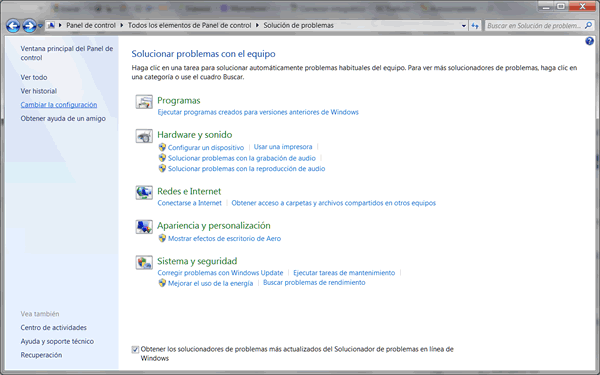Screen dimensions: 600x375
Task: Open Solucionar problemas con la grabación de audio
Action: click(x=242, y=158)
